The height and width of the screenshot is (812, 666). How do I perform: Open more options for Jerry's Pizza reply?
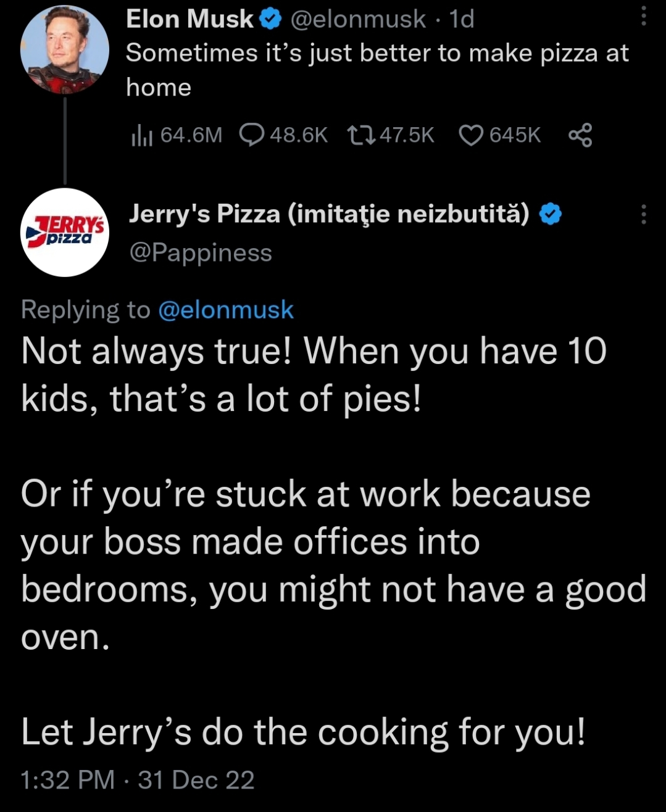tap(643, 214)
